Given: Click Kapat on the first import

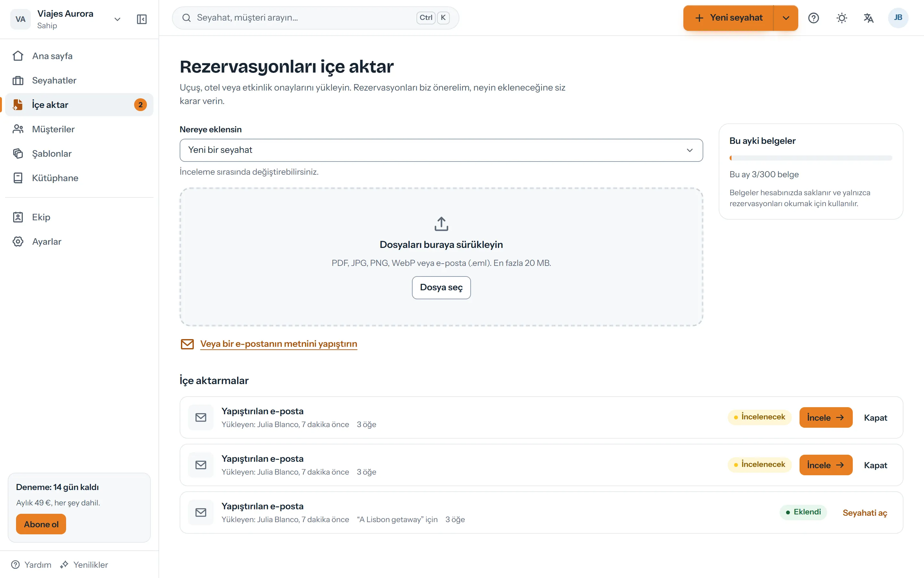Looking at the screenshot, I should coord(875,417).
